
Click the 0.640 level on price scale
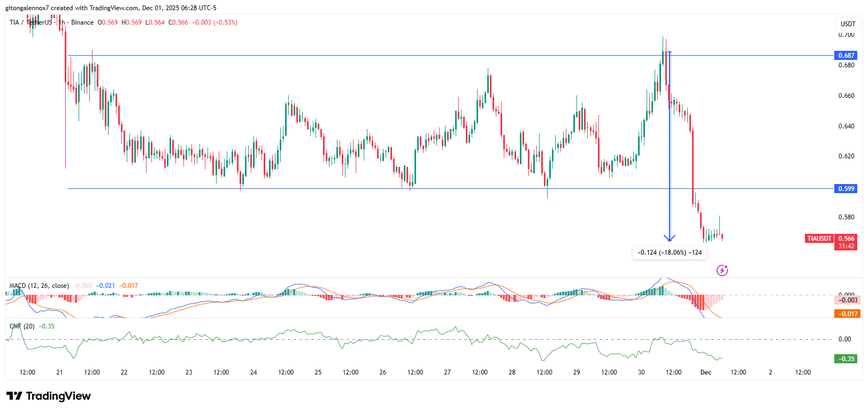tap(846, 126)
